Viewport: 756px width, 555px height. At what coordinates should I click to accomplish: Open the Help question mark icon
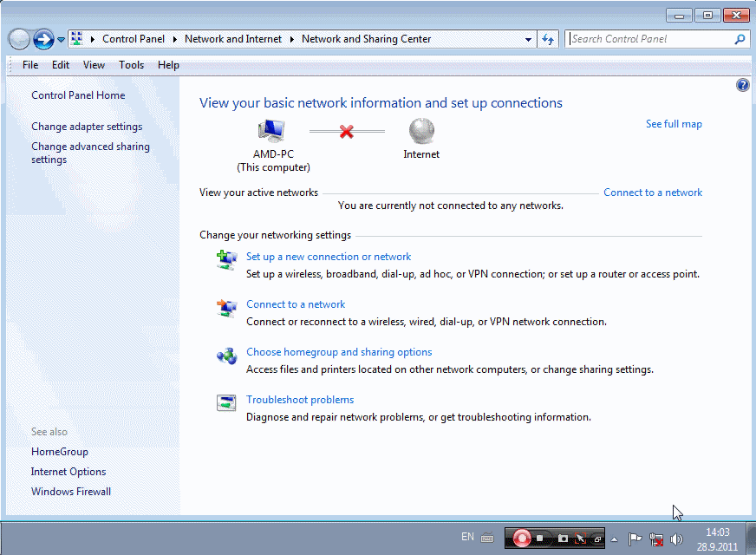click(x=742, y=85)
